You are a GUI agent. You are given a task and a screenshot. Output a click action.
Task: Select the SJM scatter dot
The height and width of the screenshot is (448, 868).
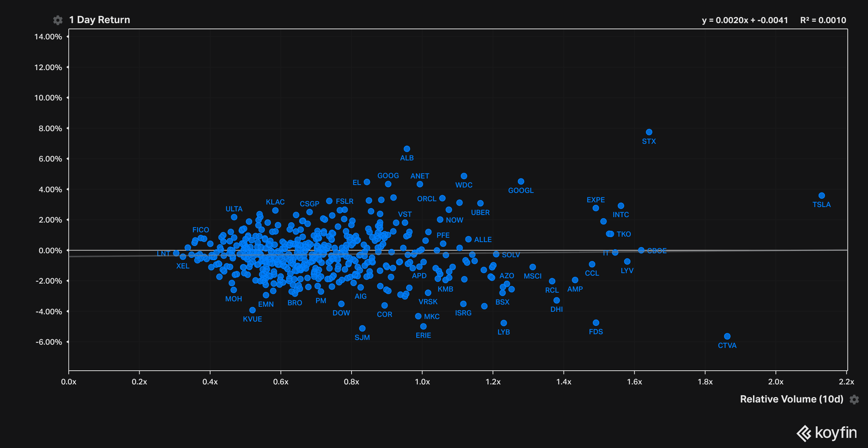362,328
